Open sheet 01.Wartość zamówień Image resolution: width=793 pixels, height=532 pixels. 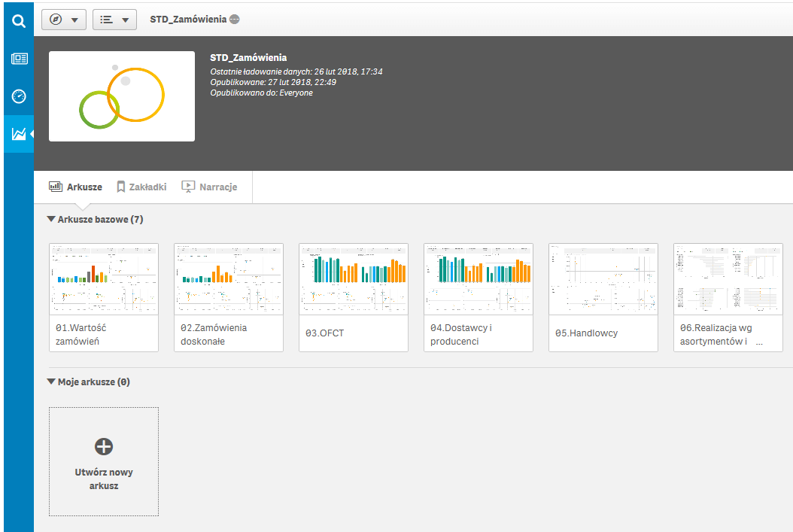104,297
